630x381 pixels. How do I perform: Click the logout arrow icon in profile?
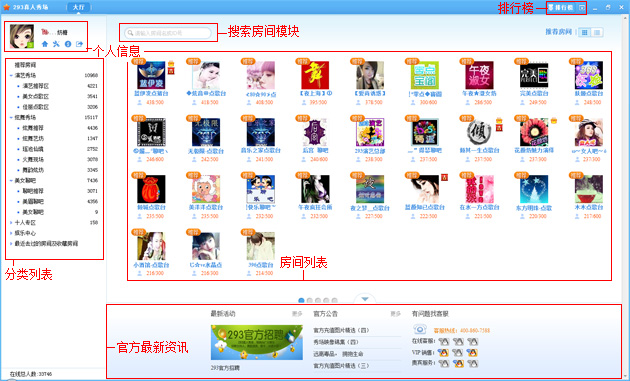point(79,44)
